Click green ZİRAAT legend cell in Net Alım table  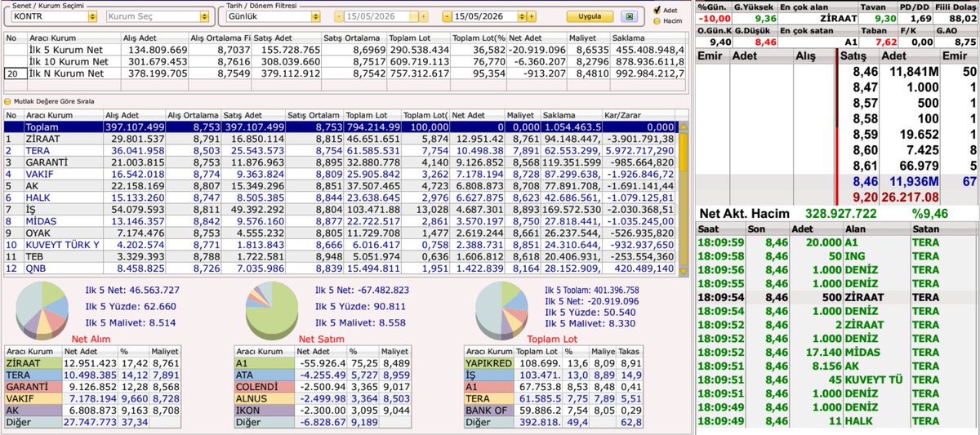click(33, 362)
